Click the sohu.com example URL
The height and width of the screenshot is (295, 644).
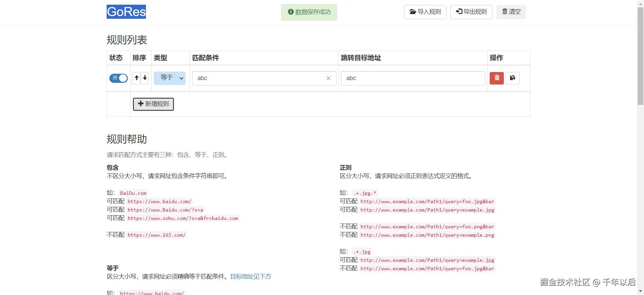[x=183, y=218]
